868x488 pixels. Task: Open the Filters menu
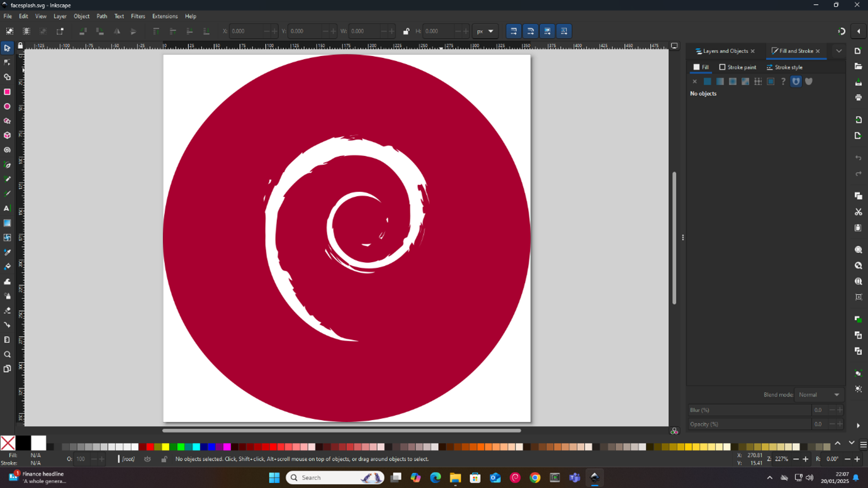pos(138,16)
